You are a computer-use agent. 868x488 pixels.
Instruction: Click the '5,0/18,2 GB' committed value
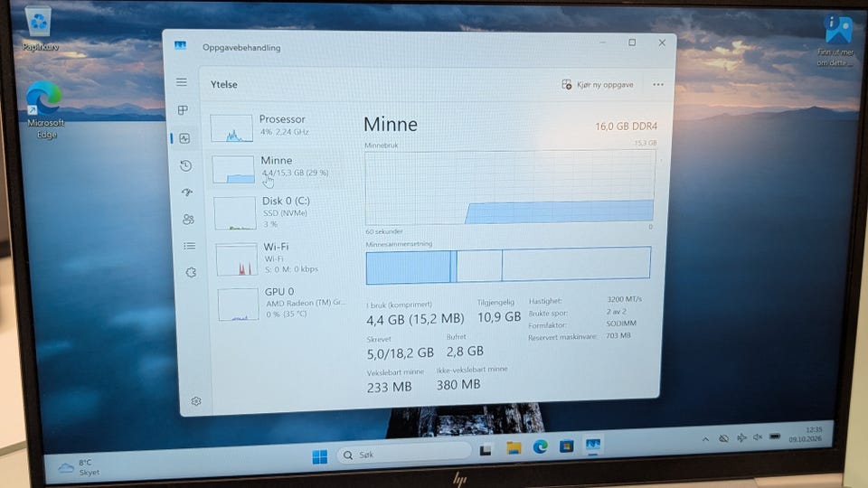(x=401, y=353)
